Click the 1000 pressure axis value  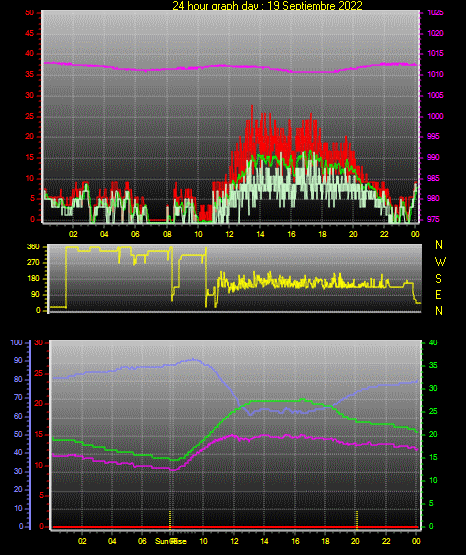pyautogui.click(x=435, y=116)
